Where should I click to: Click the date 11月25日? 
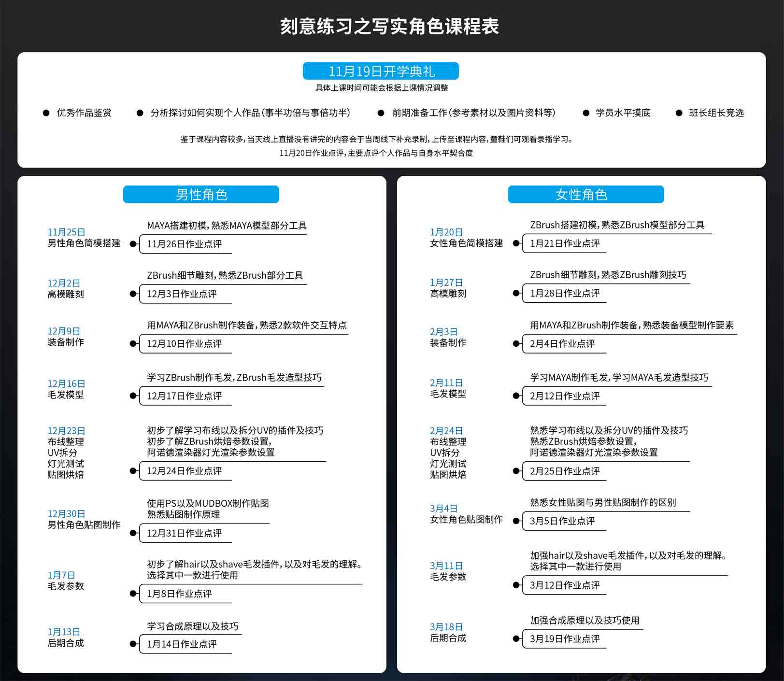(x=66, y=232)
